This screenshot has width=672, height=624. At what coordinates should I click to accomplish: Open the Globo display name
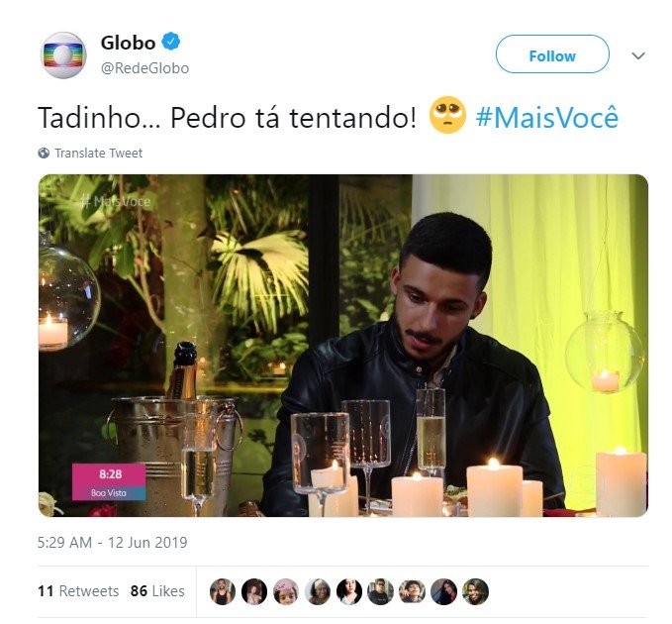(x=128, y=43)
